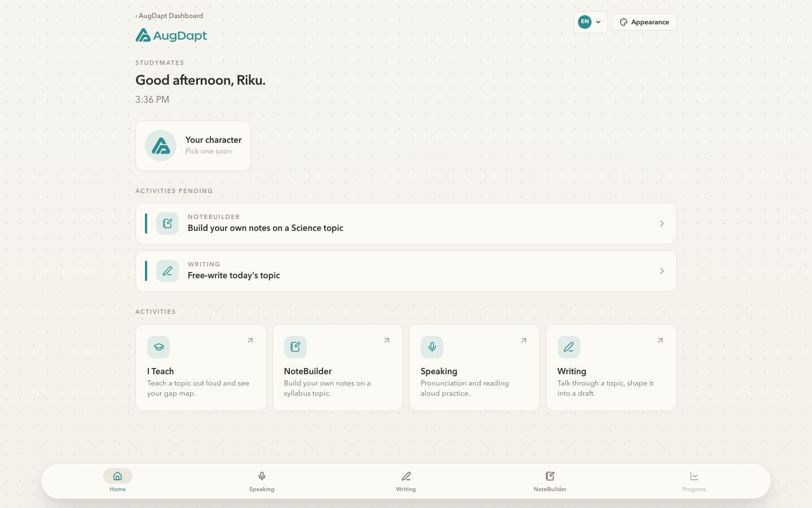Open the Your character card

coord(193,146)
